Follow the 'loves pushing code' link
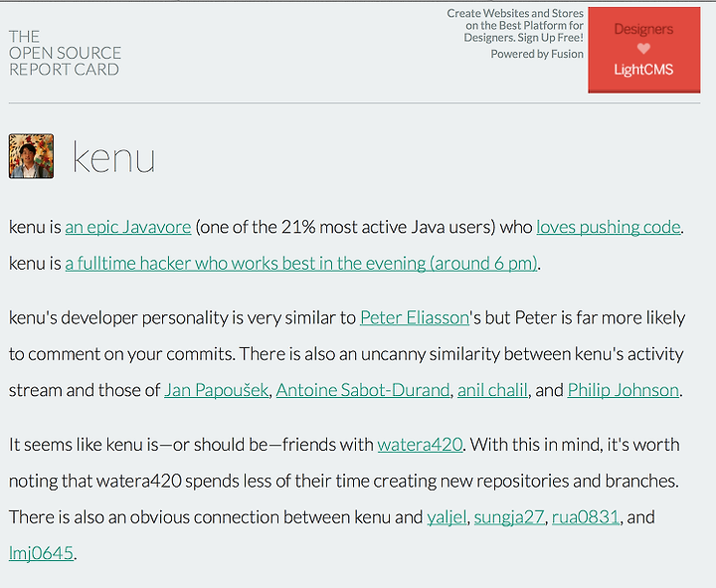This screenshot has width=716, height=588. [x=609, y=227]
